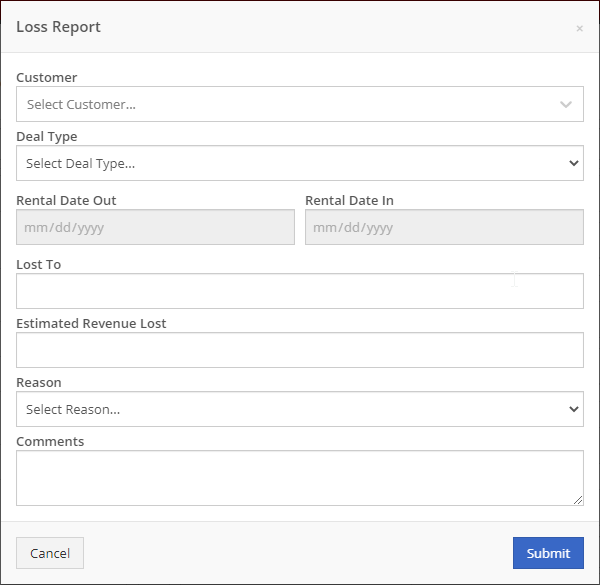Click the Deal Type label text

[47, 137]
